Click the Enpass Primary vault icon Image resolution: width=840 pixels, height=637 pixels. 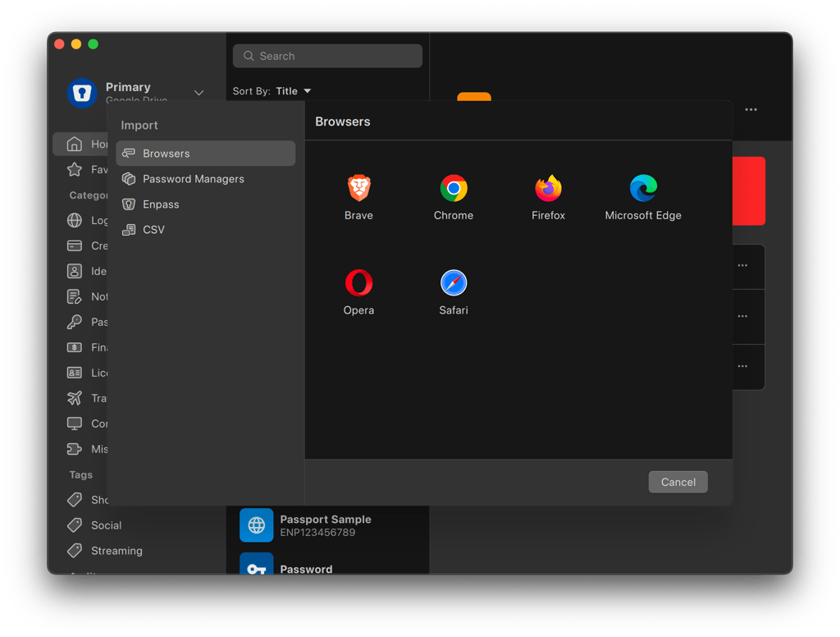tap(82, 93)
